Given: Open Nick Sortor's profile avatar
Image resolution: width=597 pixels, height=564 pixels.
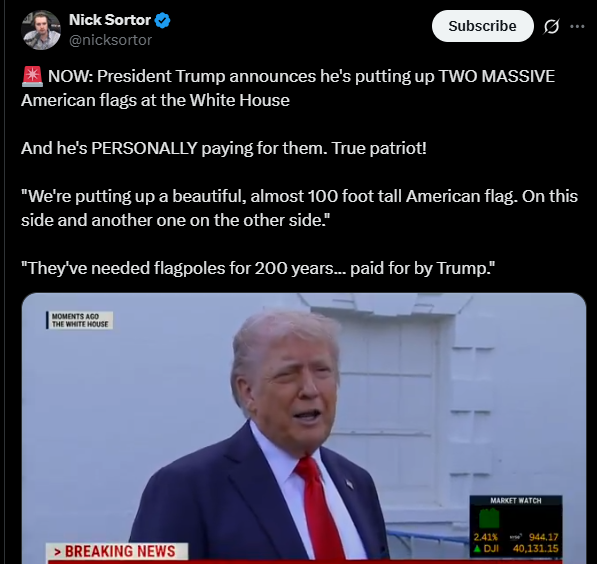Looking at the screenshot, I should click(41, 30).
